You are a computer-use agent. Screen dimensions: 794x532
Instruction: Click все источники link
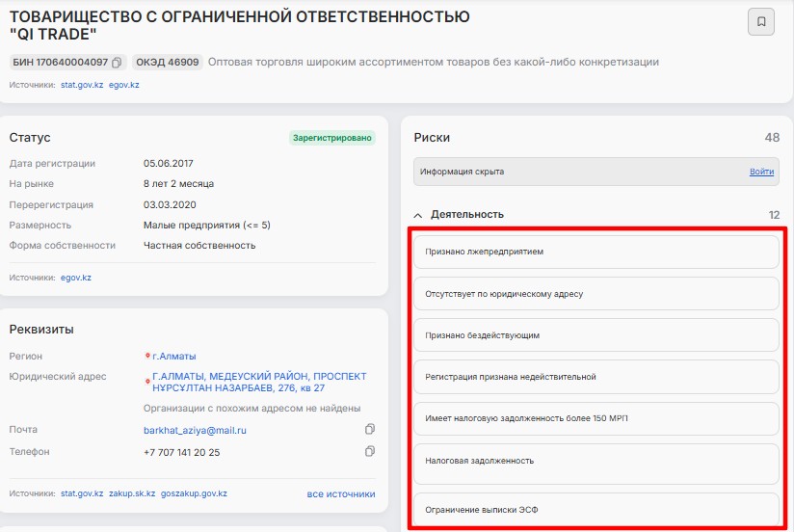pos(341,493)
